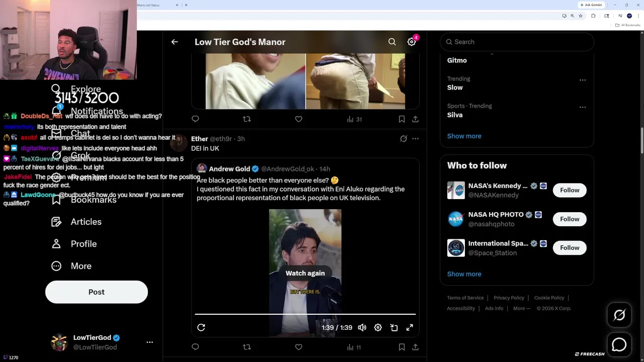Open the Chrome three-dot menu
The height and width of the screenshot is (362, 644).
tap(637, 16)
